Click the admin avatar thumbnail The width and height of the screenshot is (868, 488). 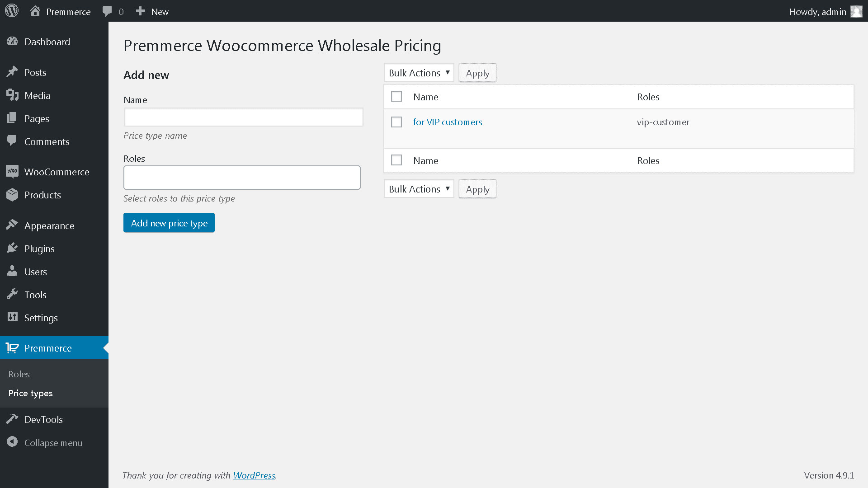856,11
